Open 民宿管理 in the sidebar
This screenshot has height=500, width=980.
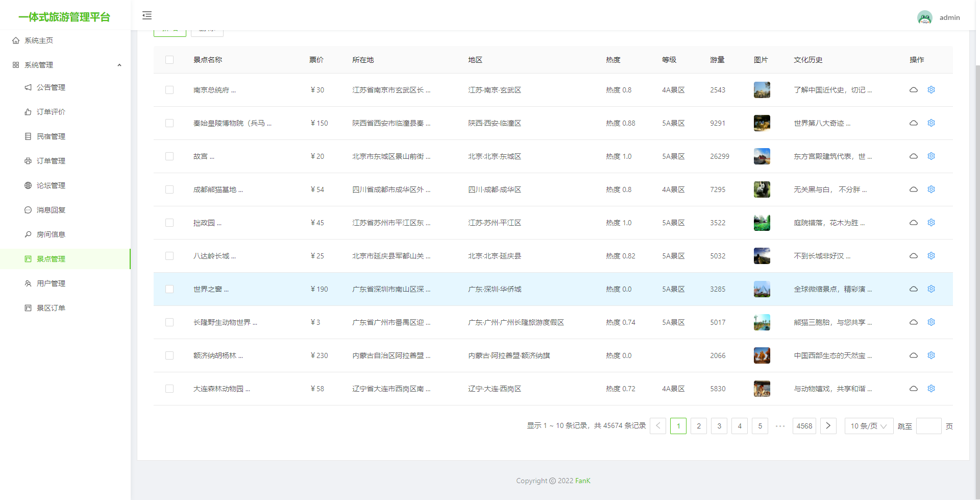pyautogui.click(x=65, y=136)
